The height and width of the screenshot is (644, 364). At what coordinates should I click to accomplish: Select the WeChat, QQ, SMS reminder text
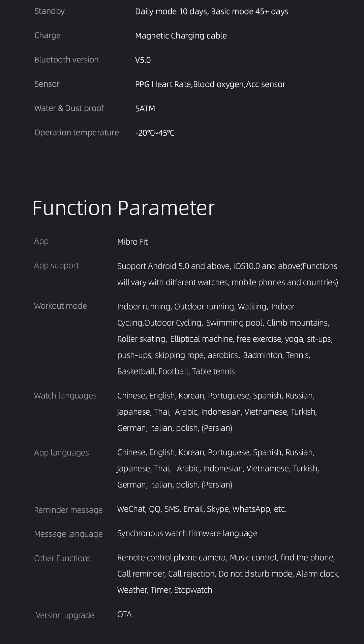tap(202, 509)
